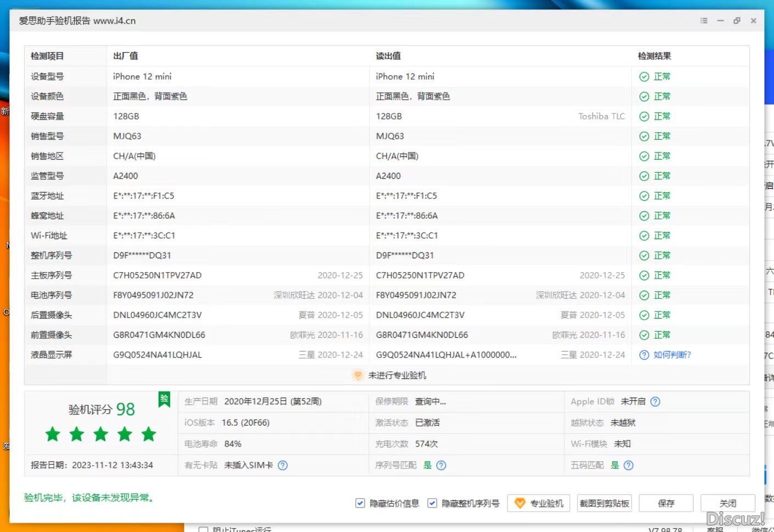774x532 pixels.
Task: Click the green 验 badge on score panel
Action: (x=164, y=400)
